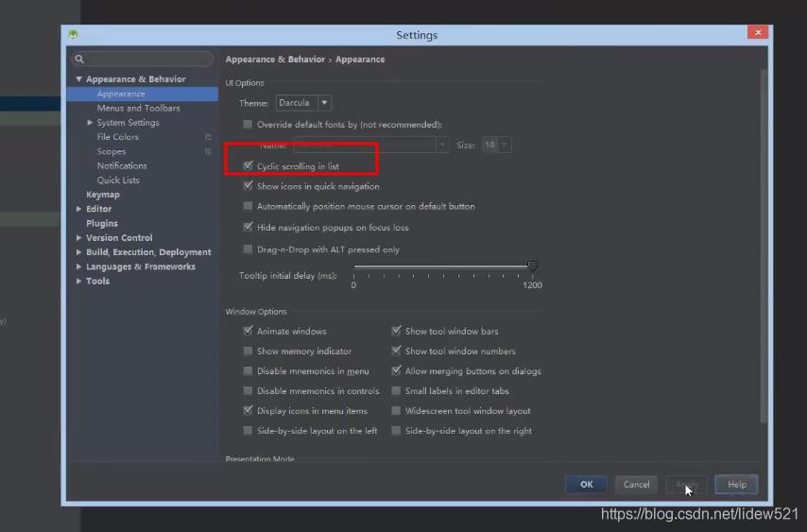Image resolution: width=807 pixels, height=532 pixels.
Task: Enable Side-by-side layout on the left
Action: coord(249,431)
